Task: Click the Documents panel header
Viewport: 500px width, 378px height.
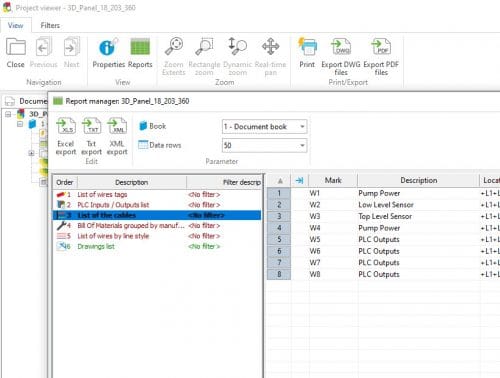Action: point(26,101)
